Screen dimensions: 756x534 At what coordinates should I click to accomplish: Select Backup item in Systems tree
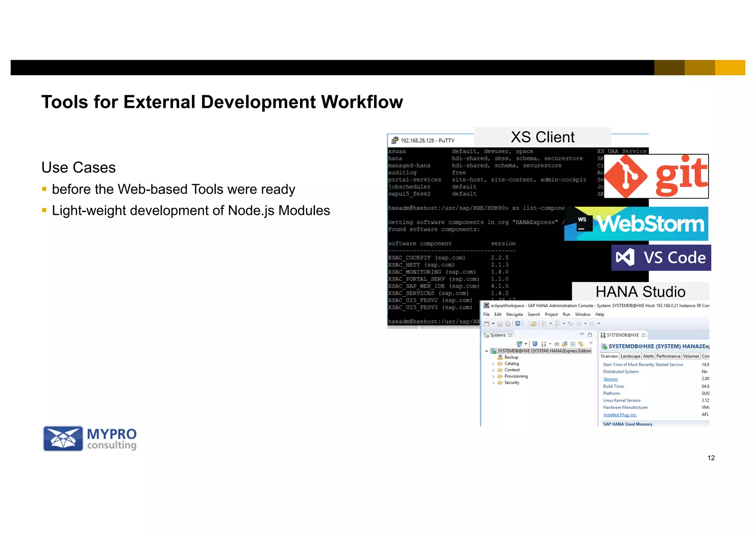click(508, 357)
